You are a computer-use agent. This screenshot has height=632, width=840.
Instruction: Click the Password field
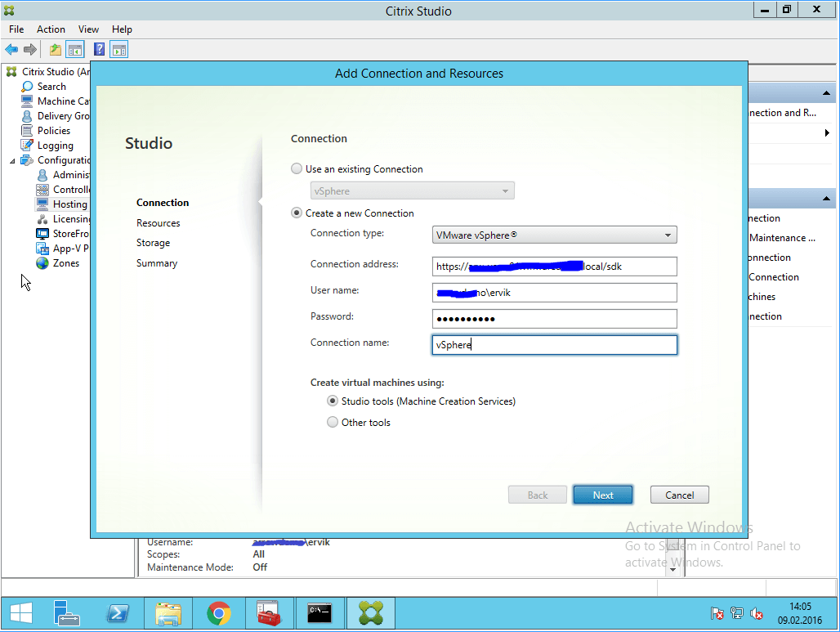click(x=555, y=319)
